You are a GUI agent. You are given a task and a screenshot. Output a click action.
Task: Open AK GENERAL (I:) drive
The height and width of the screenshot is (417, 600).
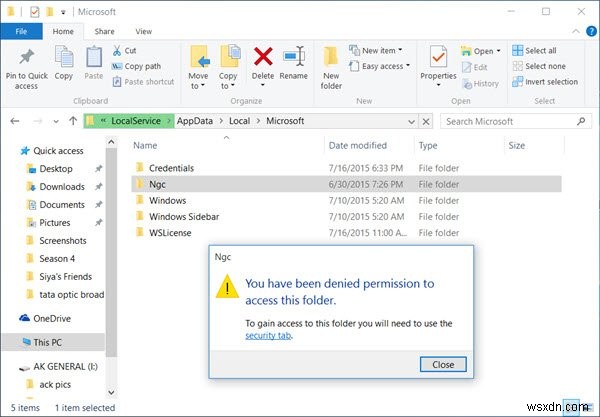pyautogui.click(x=58, y=367)
